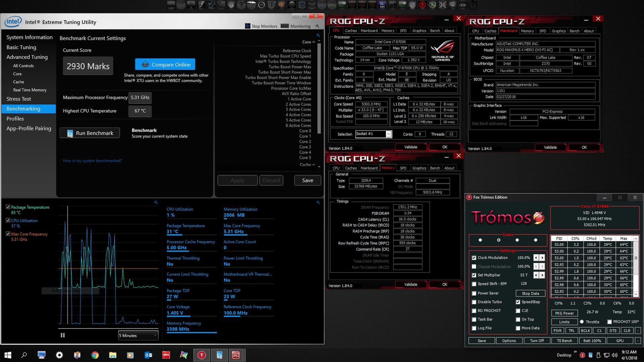
Task: Click the Trómos table scrollbar thumb
Action: pos(636,258)
